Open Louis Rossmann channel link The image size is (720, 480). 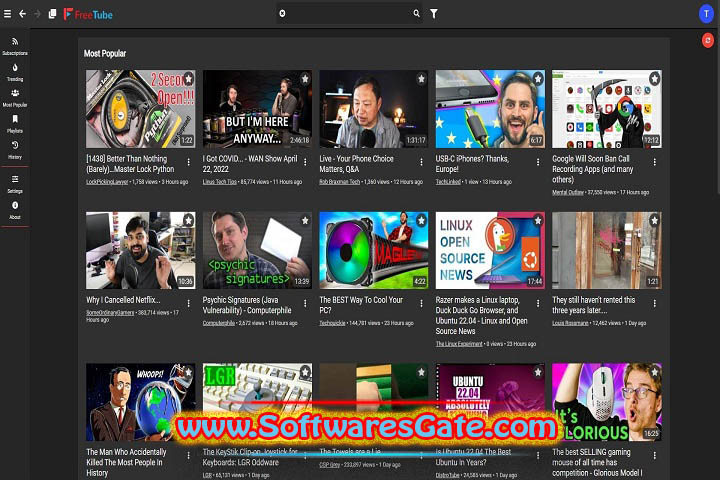click(570, 323)
